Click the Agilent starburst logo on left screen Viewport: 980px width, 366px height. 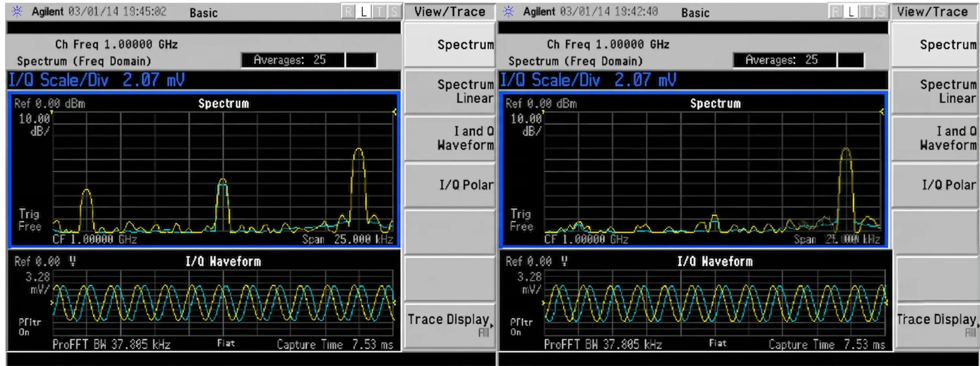pos(17,11)
